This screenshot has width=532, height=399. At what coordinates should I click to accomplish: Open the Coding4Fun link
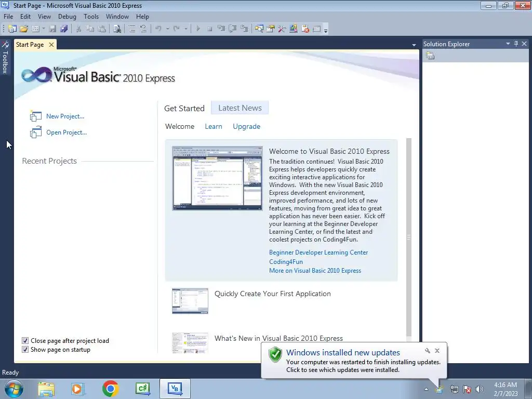(x=286, y=262)
